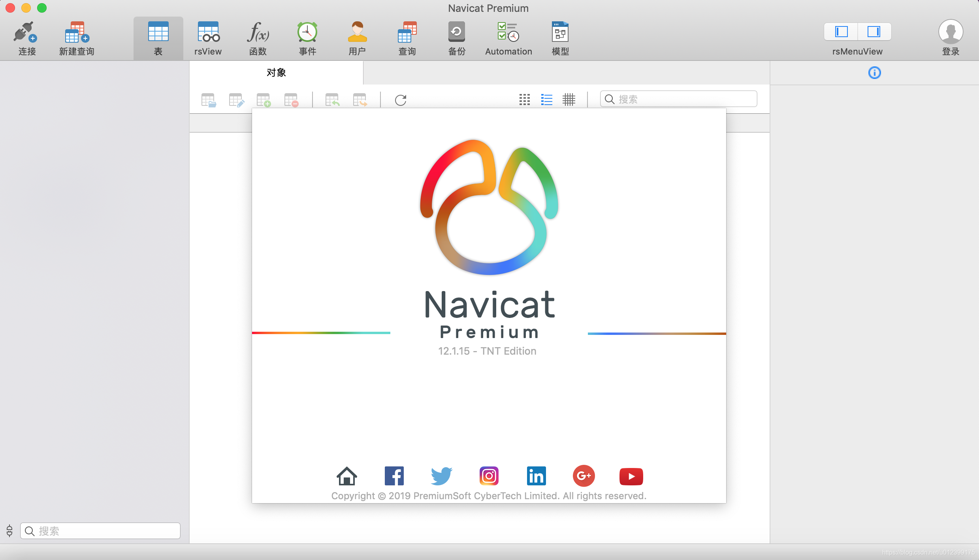979x560 pixels.
Task: Open the LinkedIn icon link
Action: tap(536, 476)
